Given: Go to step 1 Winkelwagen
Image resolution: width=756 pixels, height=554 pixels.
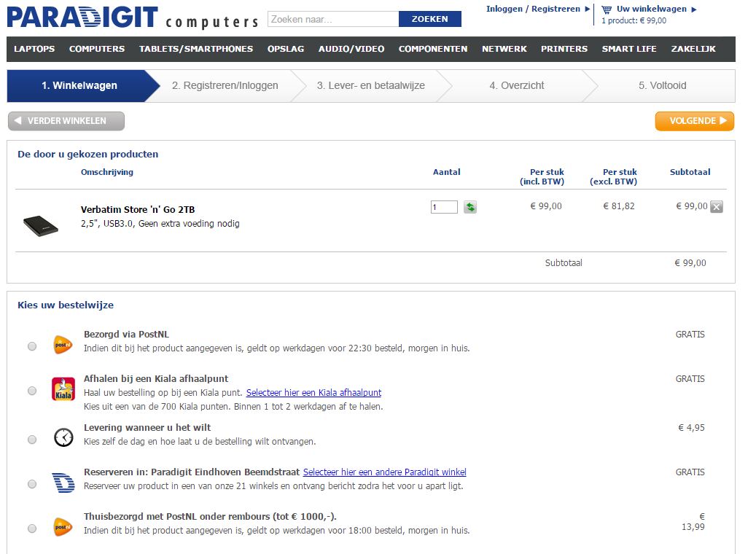Looking at the screenshot, I should click(79, 86).
